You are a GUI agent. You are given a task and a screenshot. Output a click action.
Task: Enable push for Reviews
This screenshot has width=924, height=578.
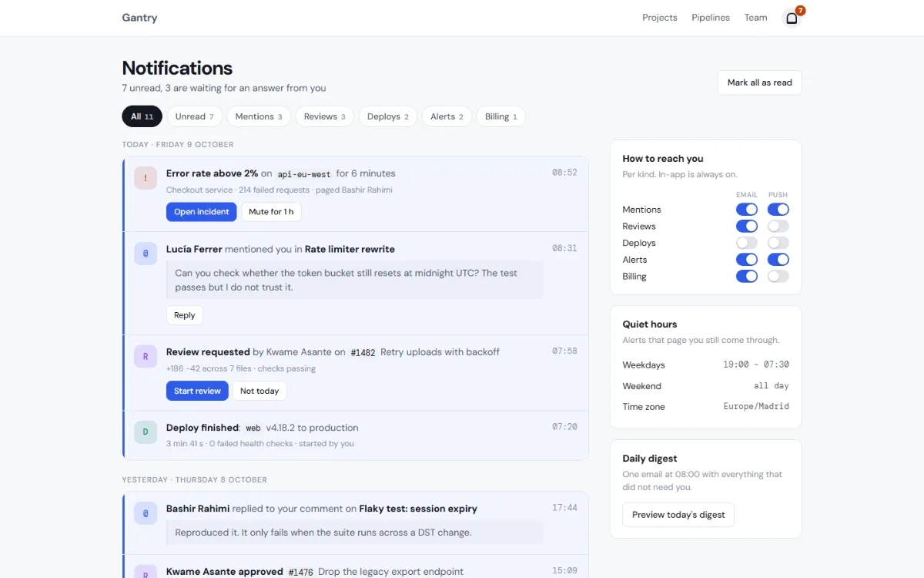pos(778,227)
